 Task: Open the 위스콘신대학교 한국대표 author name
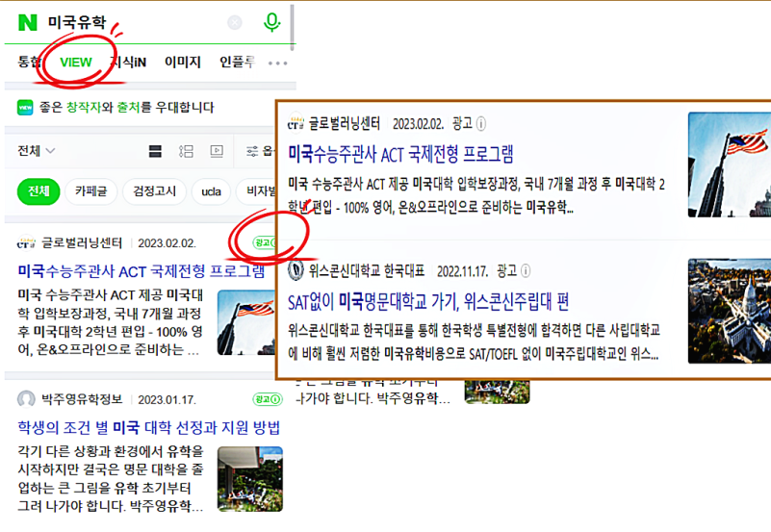click(x=367, y=270)
